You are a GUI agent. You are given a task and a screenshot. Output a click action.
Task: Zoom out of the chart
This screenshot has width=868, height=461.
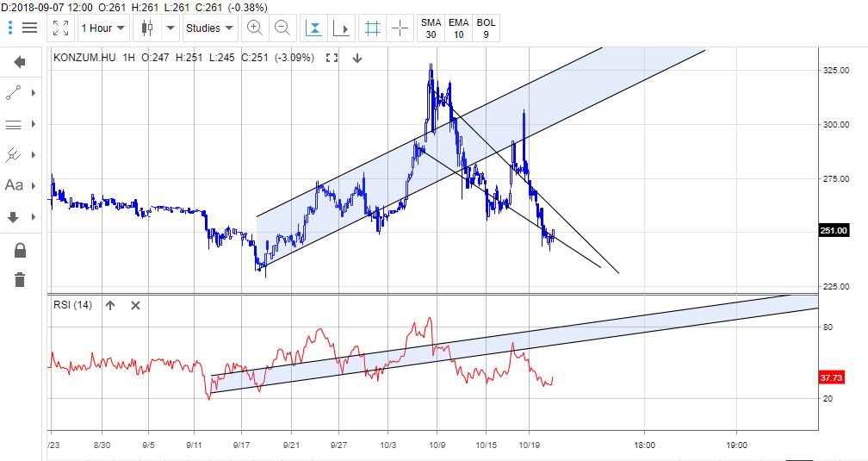click(282, 28)
